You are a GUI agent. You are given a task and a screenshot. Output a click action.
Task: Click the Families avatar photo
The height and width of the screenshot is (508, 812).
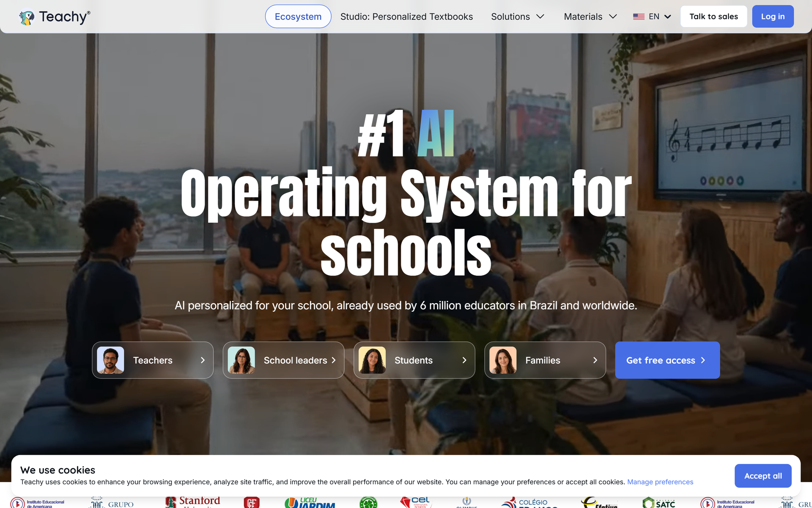[x=503, y=360]
